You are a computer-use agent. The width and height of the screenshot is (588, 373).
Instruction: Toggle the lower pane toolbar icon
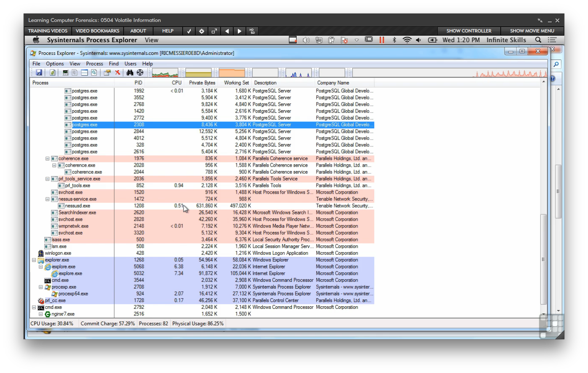tap(84, 73)
